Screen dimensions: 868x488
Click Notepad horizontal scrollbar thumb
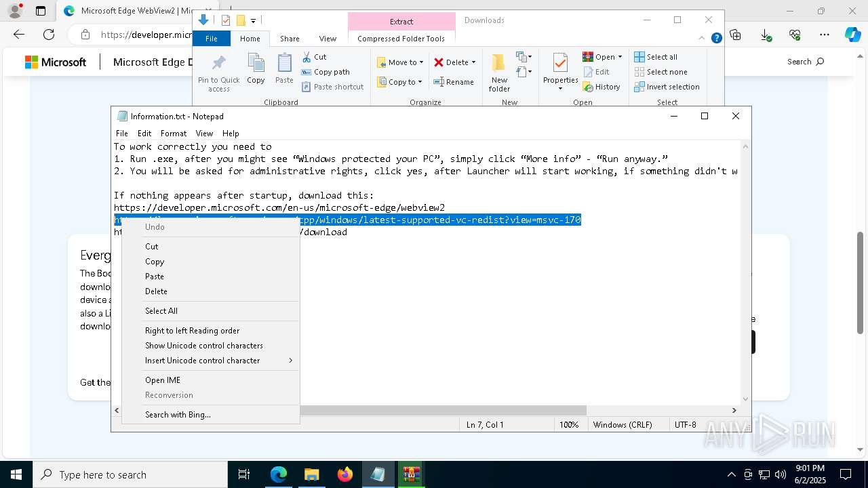(x=443, y=410)
